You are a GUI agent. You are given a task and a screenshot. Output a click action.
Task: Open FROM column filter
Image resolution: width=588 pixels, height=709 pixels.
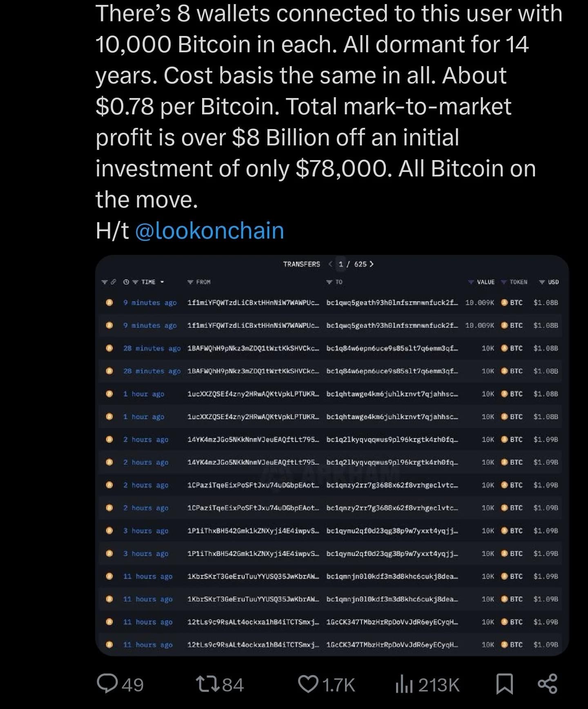[x=199, y=282]
